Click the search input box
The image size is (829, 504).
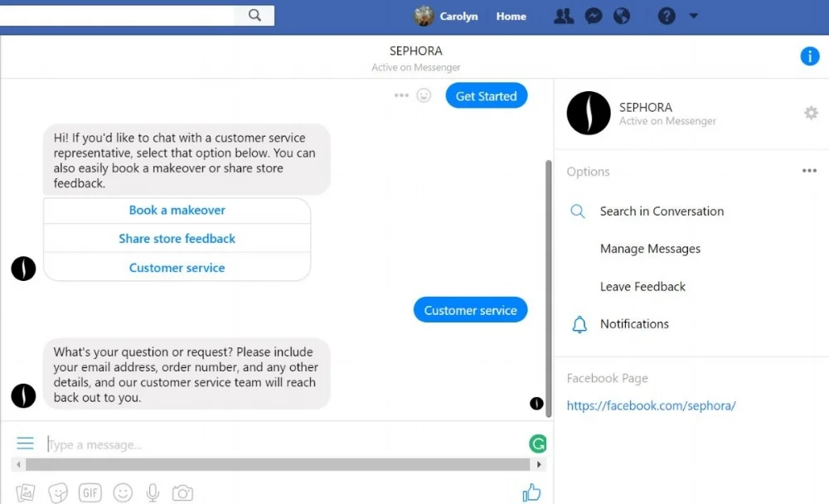tap(118, 16)
